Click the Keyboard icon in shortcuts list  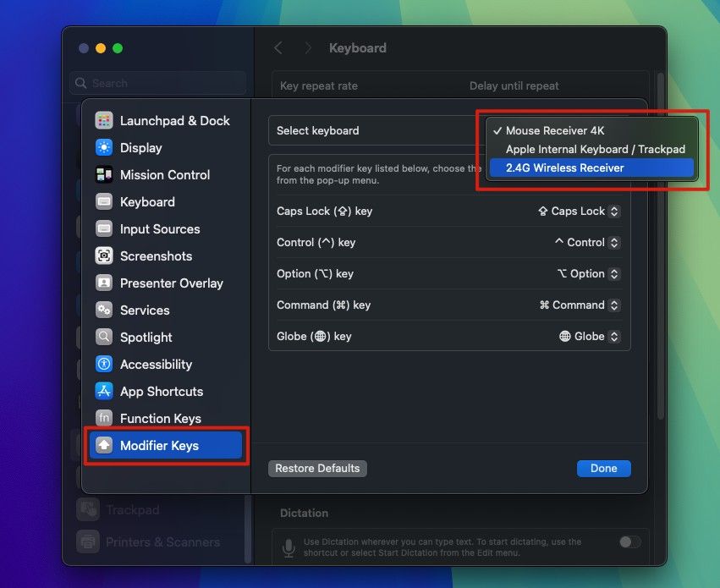click(x=104, y=202)
